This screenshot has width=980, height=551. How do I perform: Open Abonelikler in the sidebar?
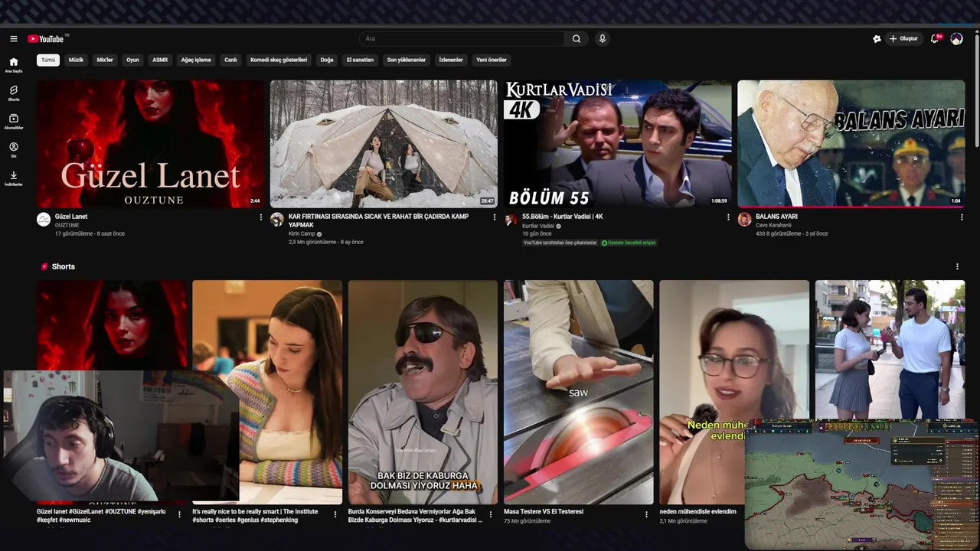point(14,122)
